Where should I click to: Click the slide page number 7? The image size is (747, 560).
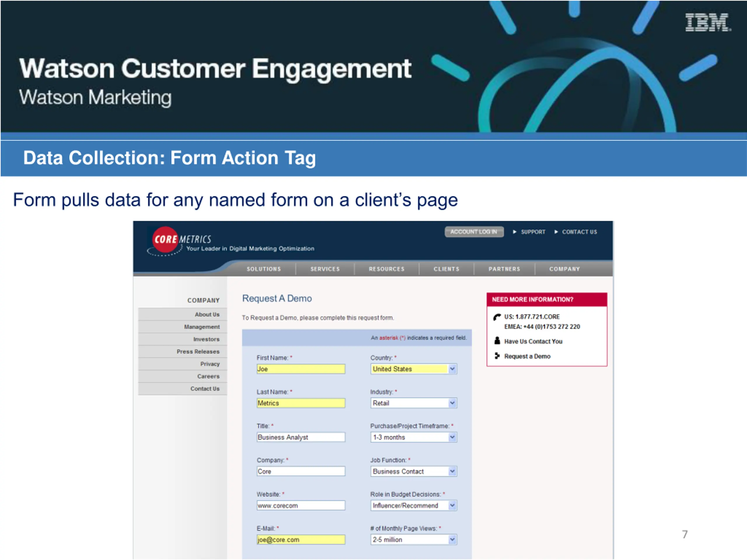coord(685,534)
